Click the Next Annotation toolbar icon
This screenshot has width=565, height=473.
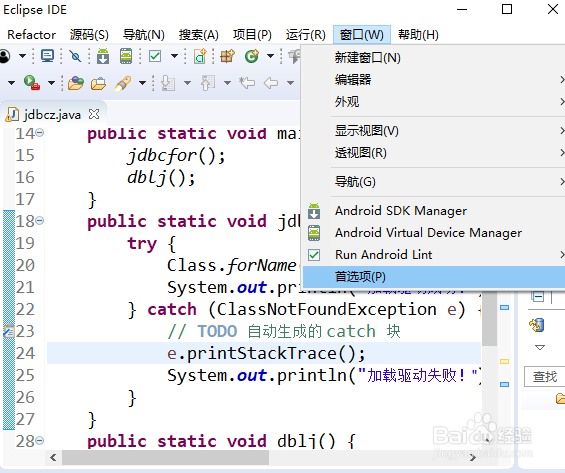168,83
